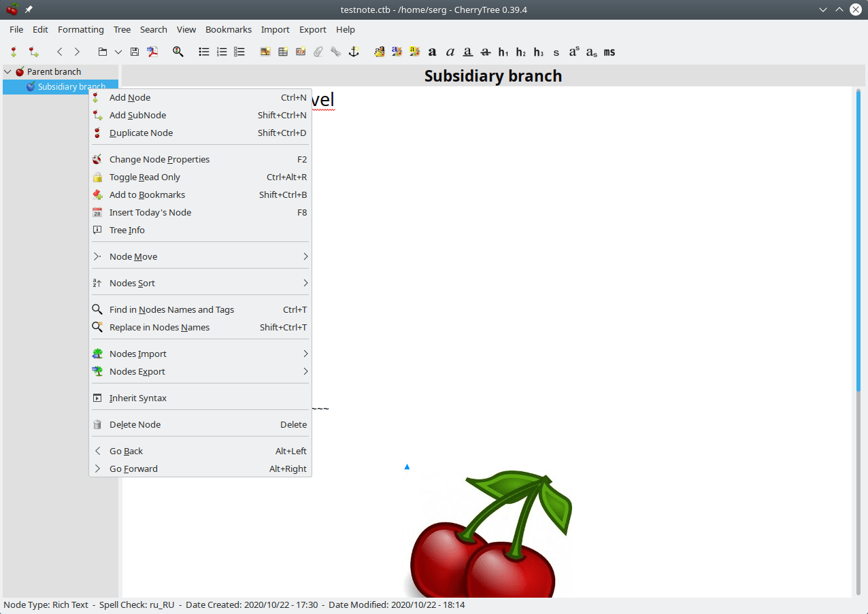
Task: Apply Heading 2 formatting from the toolbar
Action: point(520,52)
